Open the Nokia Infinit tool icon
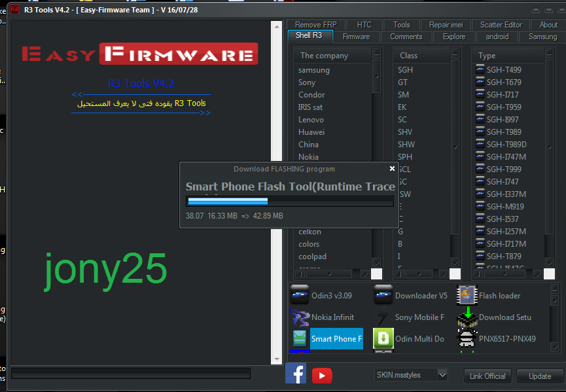The image size is (566, 392). tap(300, 317)
